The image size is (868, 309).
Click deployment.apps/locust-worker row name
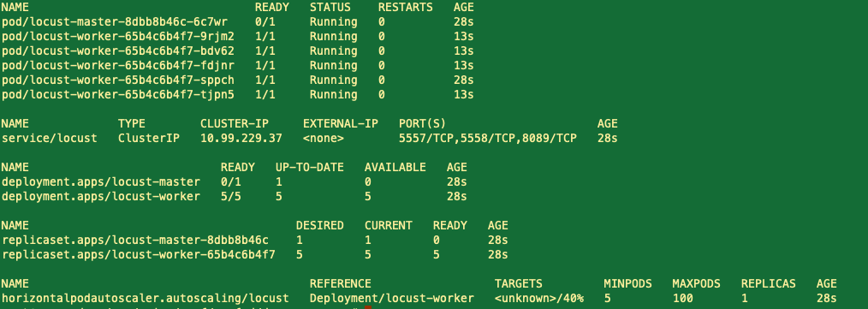(101, 197)
